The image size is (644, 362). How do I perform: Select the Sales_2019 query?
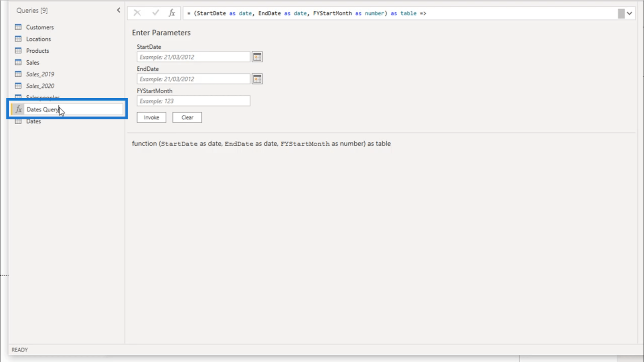[40, 74]
